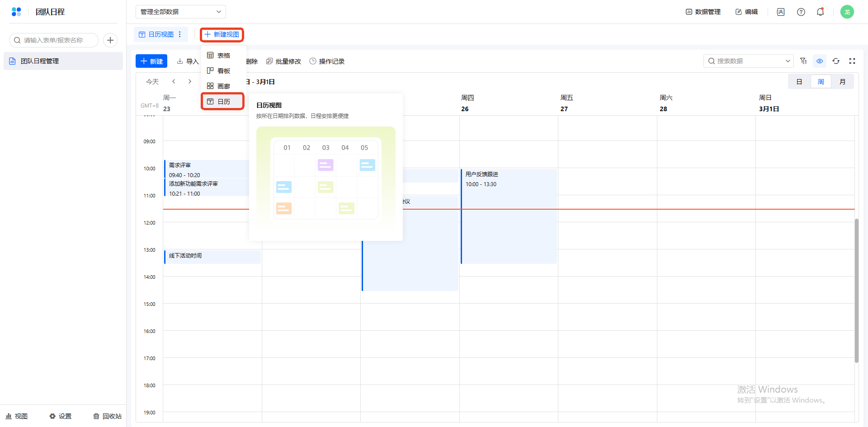Image resolution: width=868 pixels, height=427 pixels.
Task: Click the refresh data icon
Action: pyautogui.click(x=836, y=61)
